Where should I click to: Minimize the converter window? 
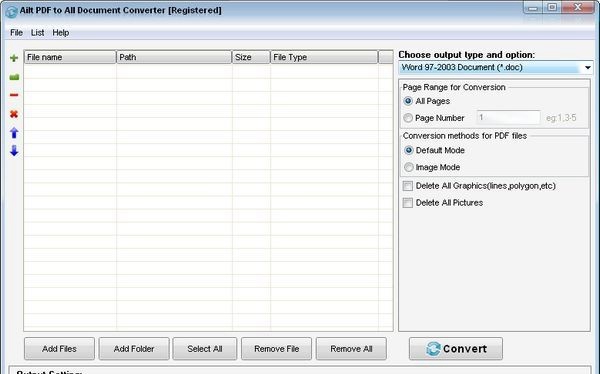(533, 8)
